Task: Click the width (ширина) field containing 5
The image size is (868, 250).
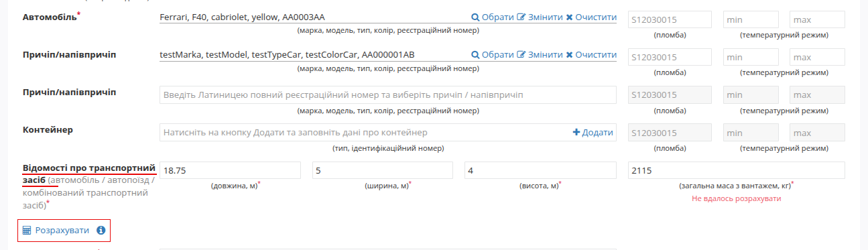Action: 383,170
